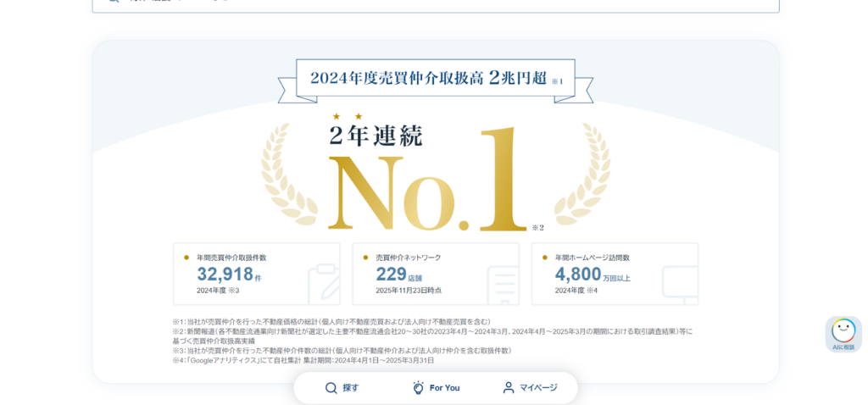The image size is (868, 405).
Task: Open the マイページ label in bottom navigation
Action: click(x=538, y=388)
